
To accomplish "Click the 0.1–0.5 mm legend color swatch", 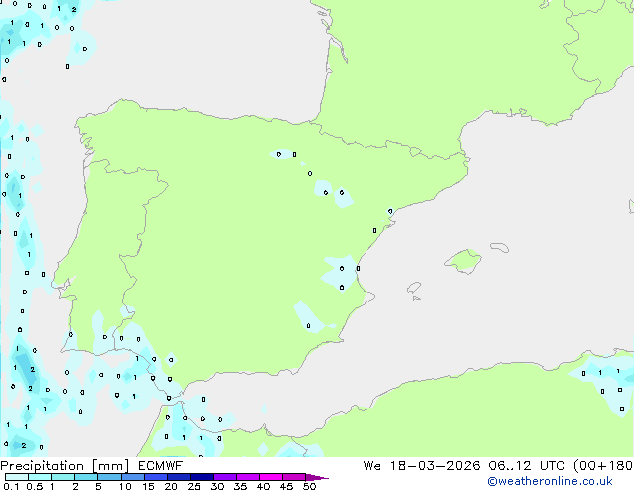I will pyautogui.click(x=17, y=477).
